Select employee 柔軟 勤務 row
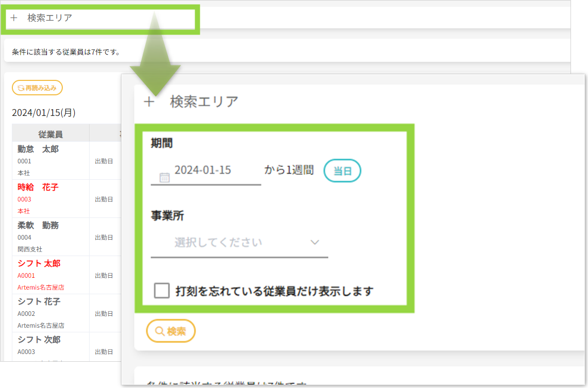Viewport: 588px width, 388px height. (38, 225)
